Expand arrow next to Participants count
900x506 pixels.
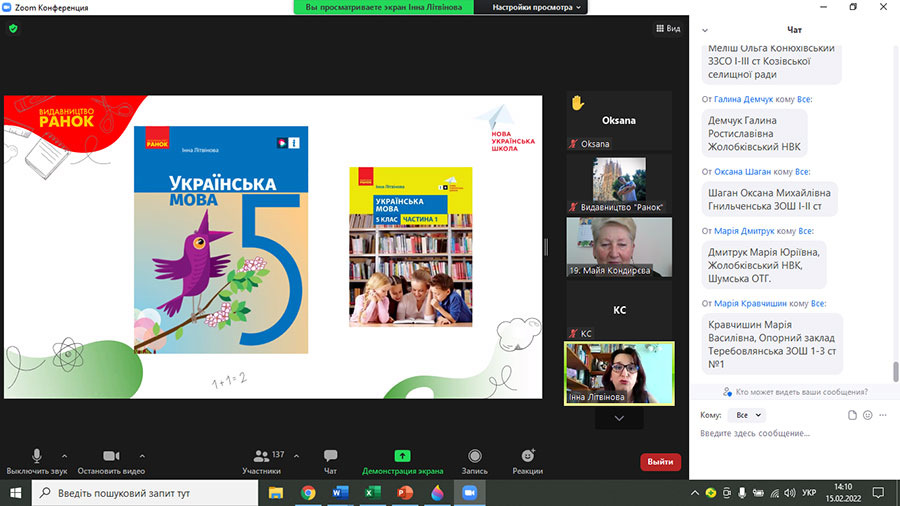pos(296,456)
